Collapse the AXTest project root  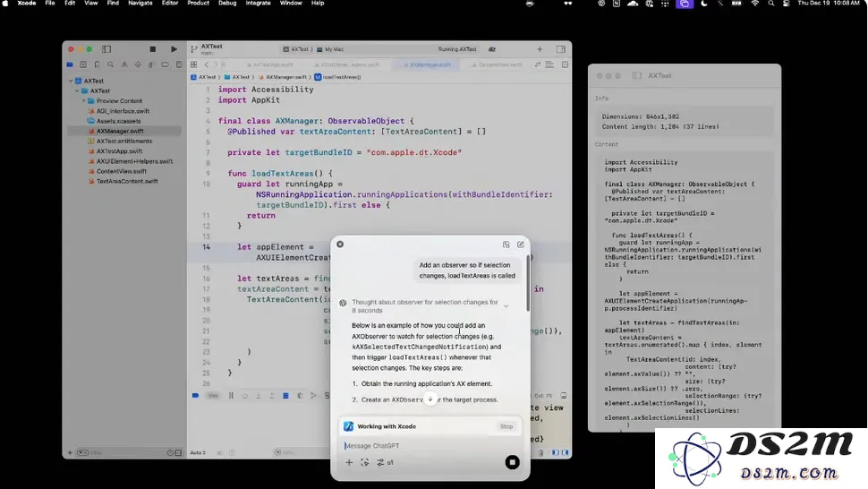71,81
